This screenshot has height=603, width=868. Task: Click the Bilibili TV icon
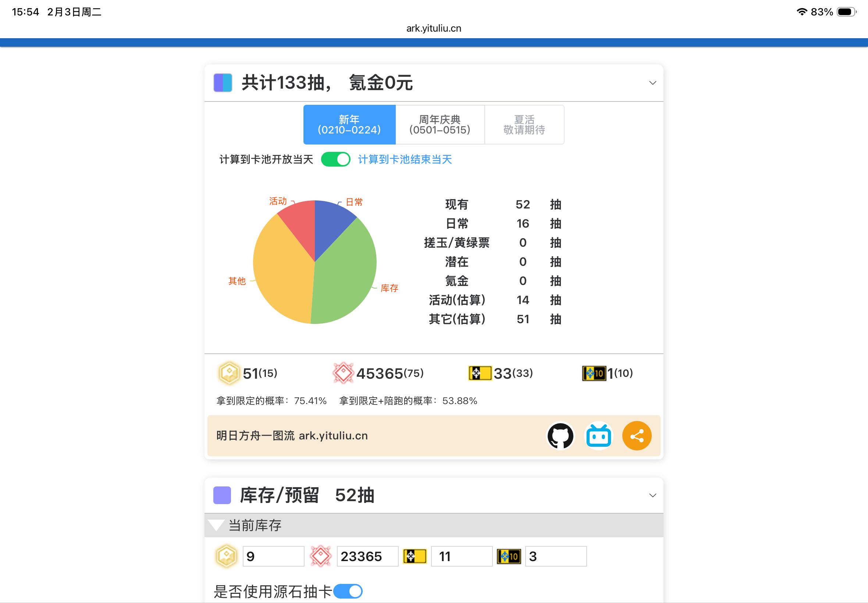tap(598, 436)
